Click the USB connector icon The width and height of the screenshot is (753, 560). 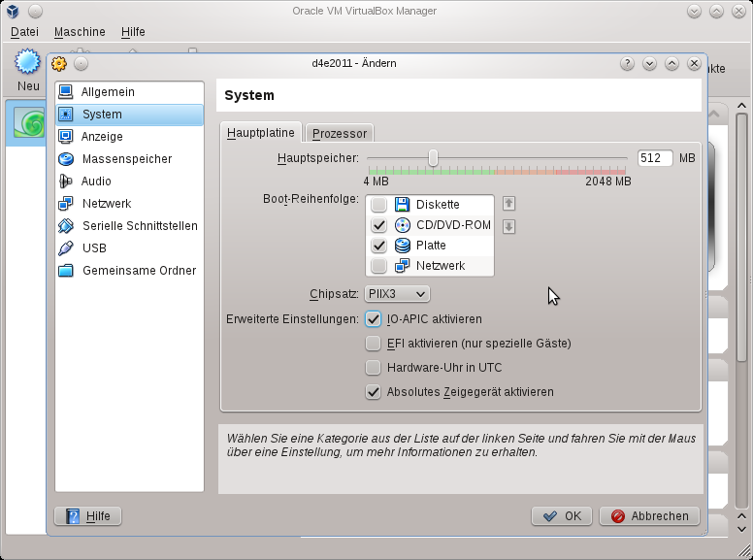(66, 248)
